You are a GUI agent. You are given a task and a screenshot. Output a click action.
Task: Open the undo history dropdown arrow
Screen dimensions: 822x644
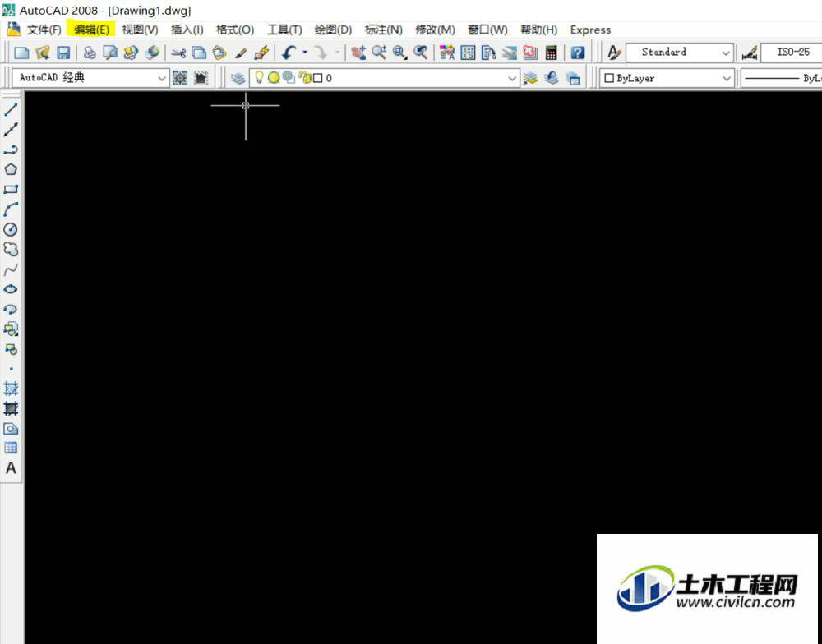[305, 53]
